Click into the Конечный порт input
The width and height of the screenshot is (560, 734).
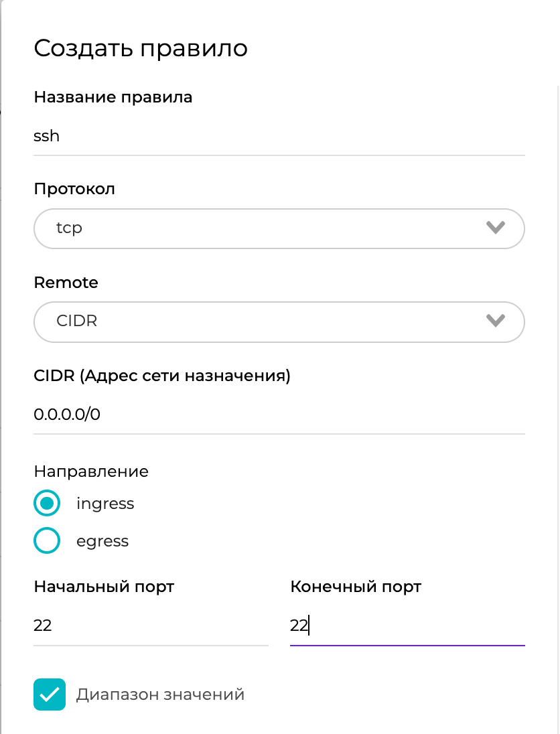click(x=407, y=626)
